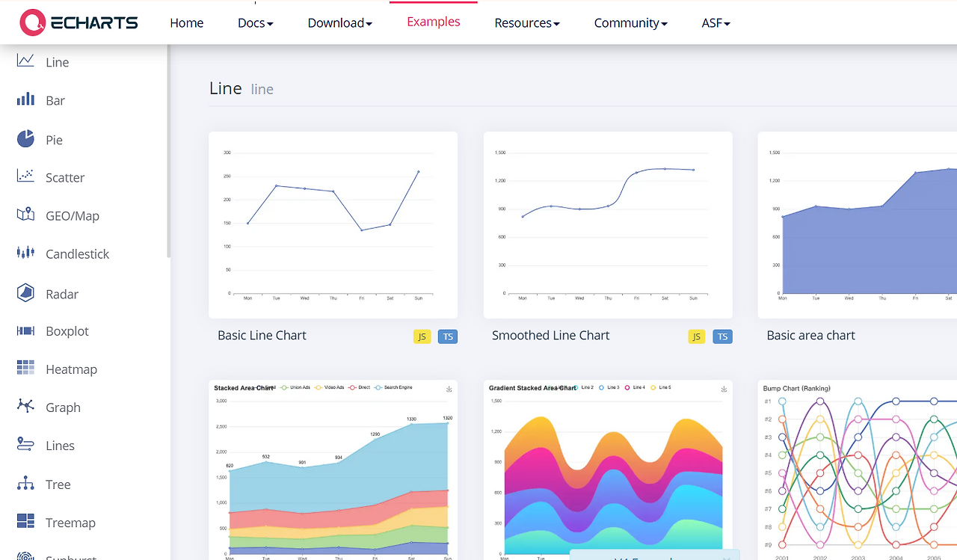Image resolution: width=957 pixels, height=560 pixels.
Task: Select the Scatter category icon
Action: (25, 176)
